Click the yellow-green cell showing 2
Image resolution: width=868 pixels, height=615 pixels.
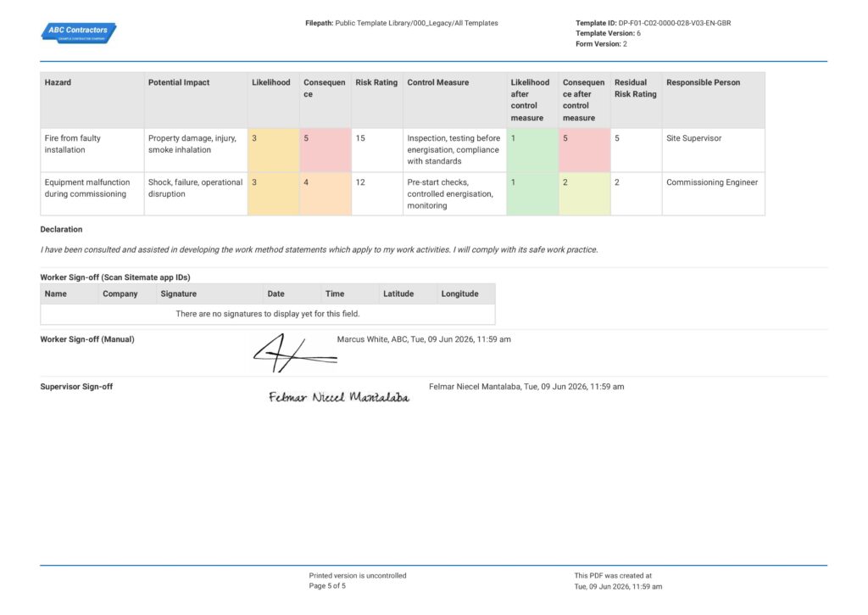tap(585, 194)
